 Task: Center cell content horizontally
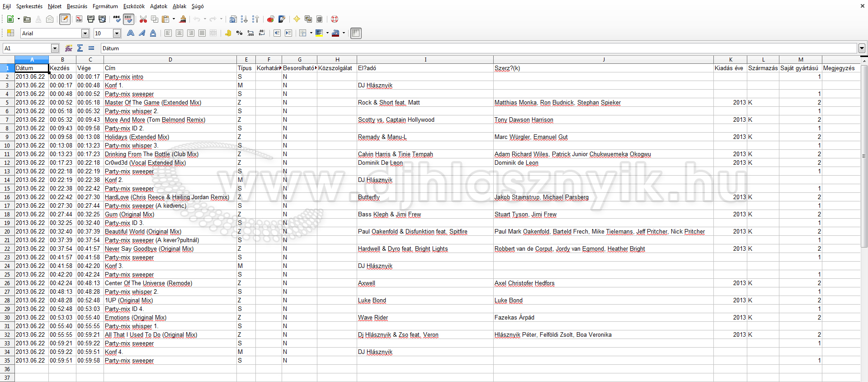[179, 33]
